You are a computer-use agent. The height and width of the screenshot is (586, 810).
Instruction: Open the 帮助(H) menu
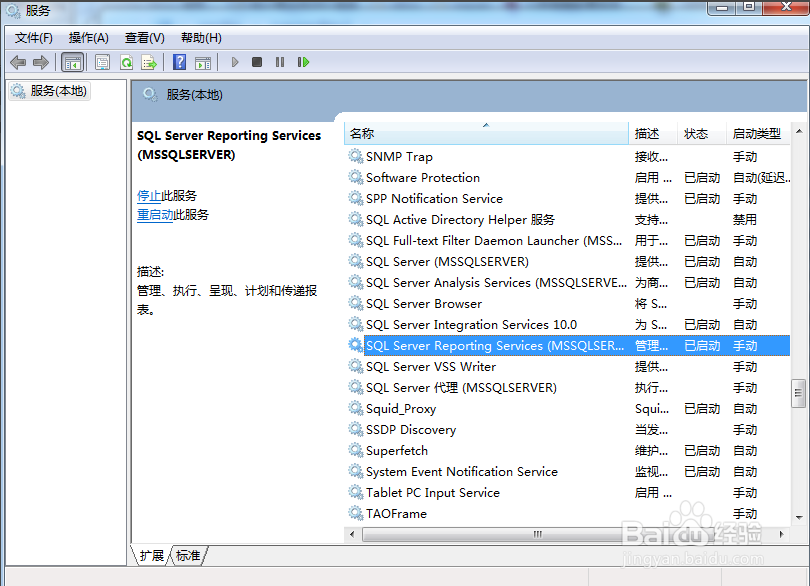(x=201, y=38)
